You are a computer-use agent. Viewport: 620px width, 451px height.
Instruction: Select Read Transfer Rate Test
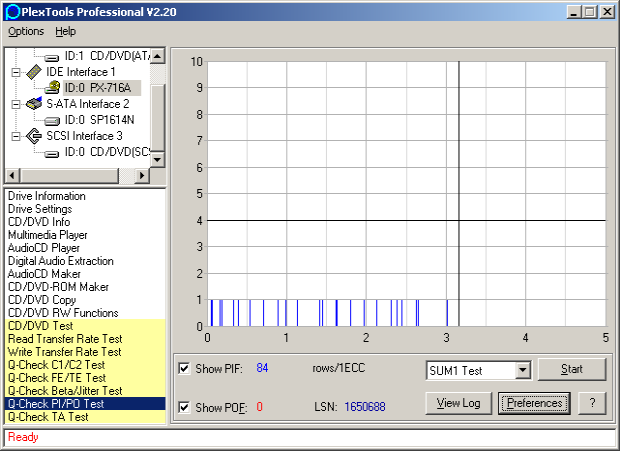(85, 339)
